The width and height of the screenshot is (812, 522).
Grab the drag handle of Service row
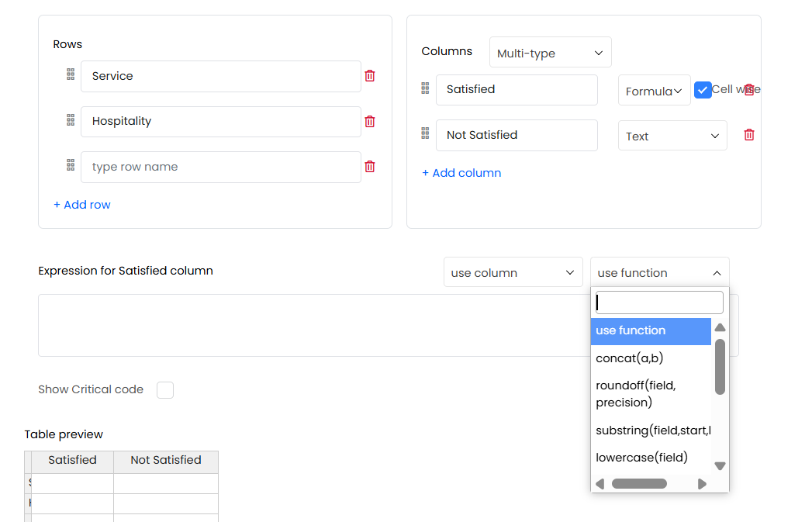click(71, 75)
